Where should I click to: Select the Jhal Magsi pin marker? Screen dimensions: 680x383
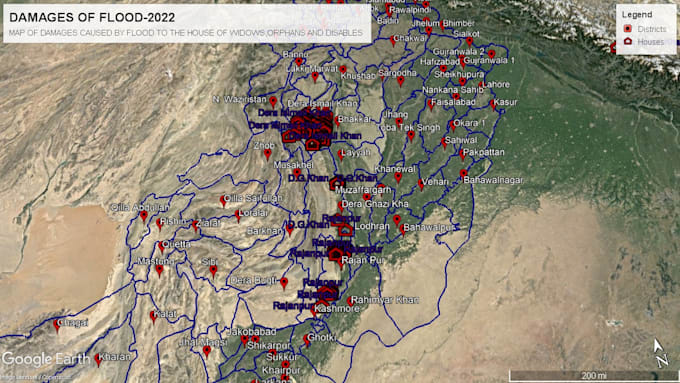207,351
